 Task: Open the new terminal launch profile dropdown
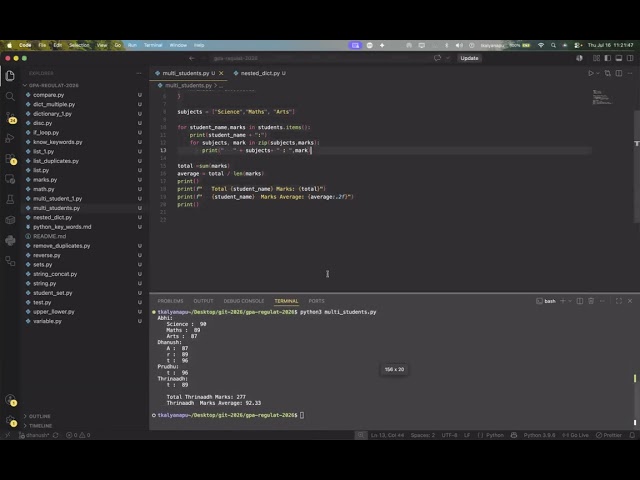coord(570,301)
